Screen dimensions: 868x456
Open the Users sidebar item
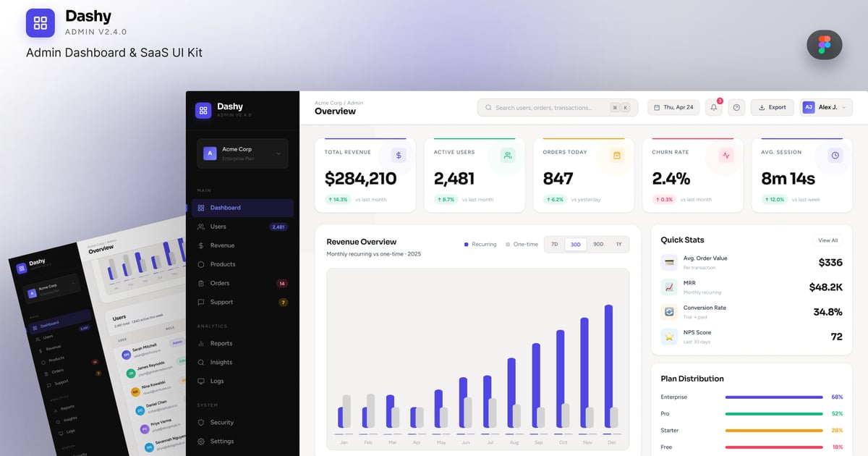(242, 227)
